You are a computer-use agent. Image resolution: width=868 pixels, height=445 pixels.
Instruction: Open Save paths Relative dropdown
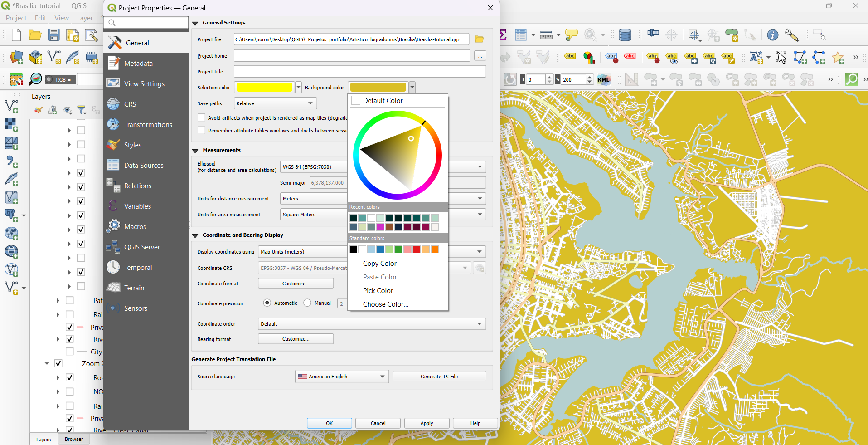click(275, 103)
